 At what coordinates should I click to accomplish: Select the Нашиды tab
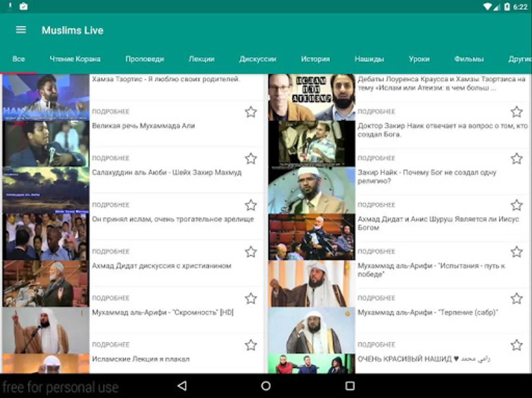(369, 59)
